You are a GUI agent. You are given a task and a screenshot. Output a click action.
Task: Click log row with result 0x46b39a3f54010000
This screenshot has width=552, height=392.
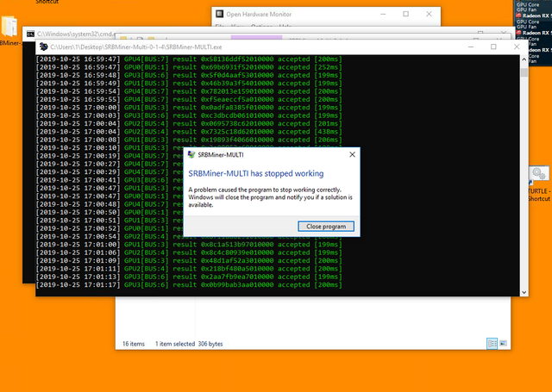189,84
